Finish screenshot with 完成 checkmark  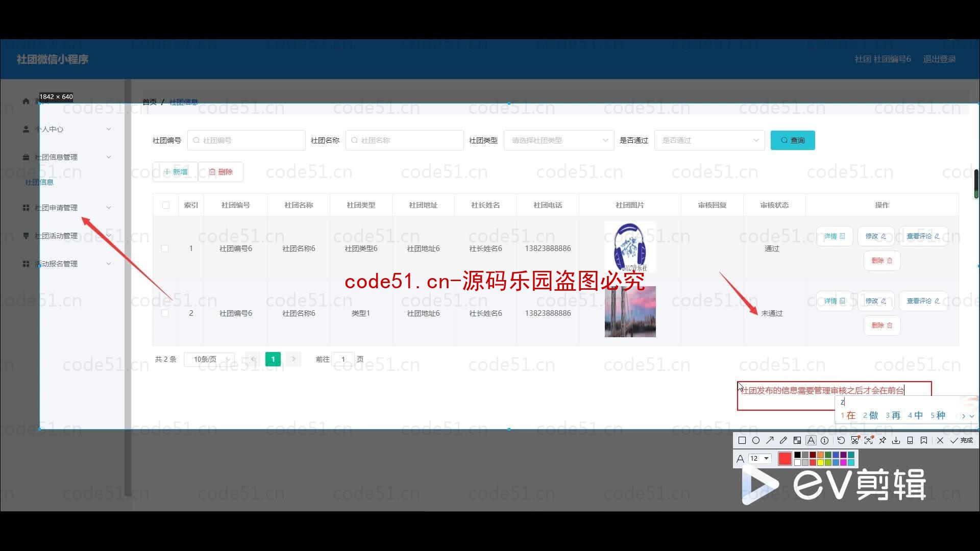(962, 440)
